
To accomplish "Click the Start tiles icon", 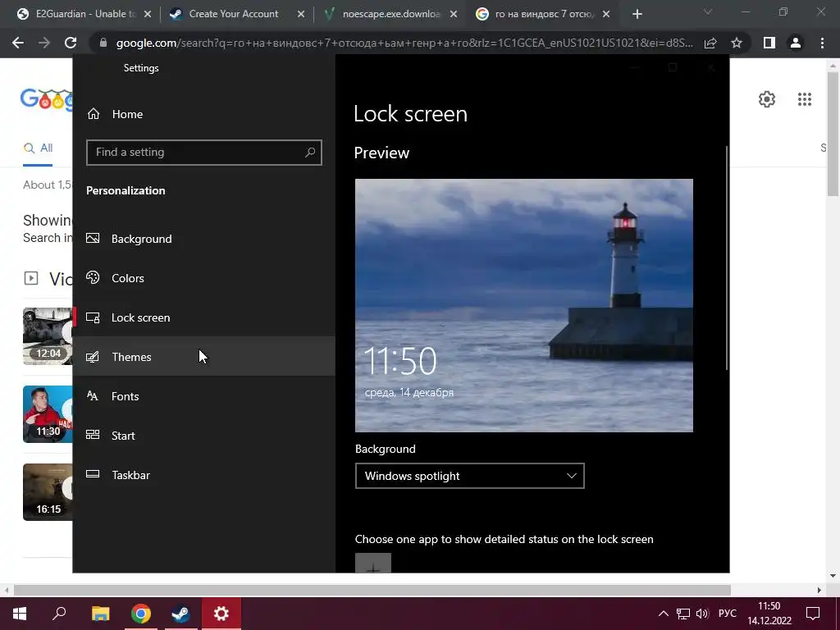I will point(93,435).
